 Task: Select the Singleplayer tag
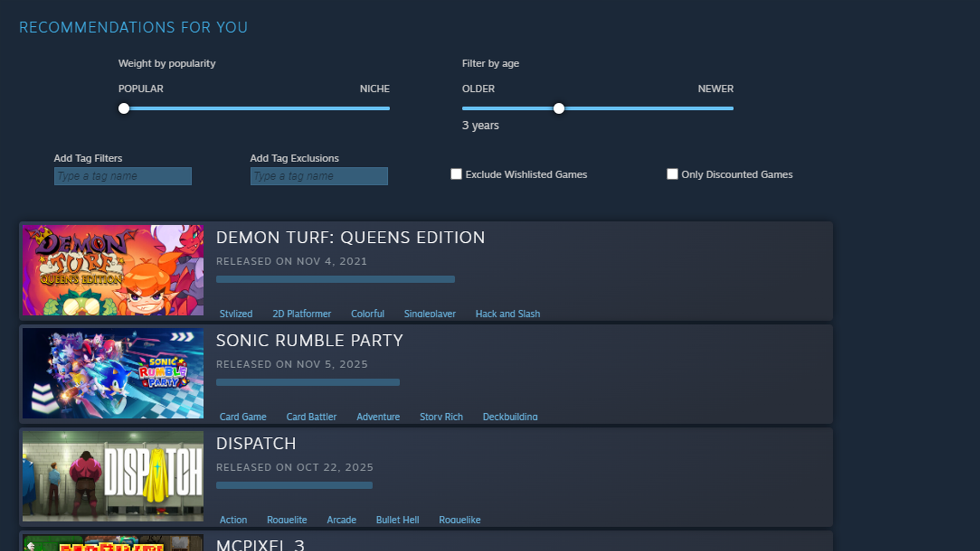point(430,313)
